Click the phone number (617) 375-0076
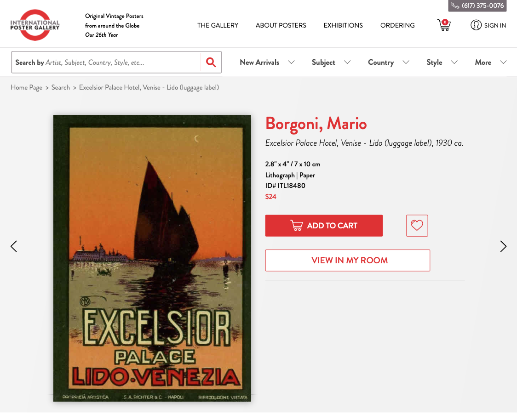The width and height of the screenshot is (517, 420). pos(477,6)
